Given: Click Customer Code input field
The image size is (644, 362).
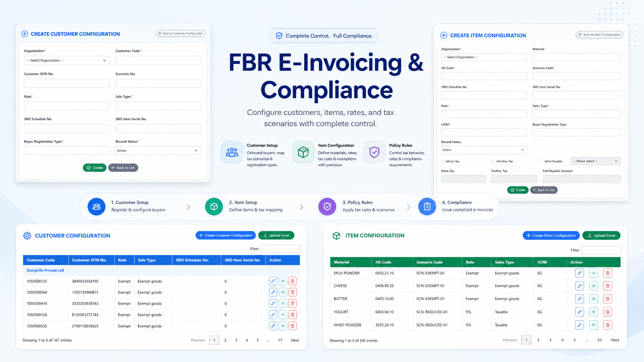Looking at the screenshot, I should coord(158,60).
